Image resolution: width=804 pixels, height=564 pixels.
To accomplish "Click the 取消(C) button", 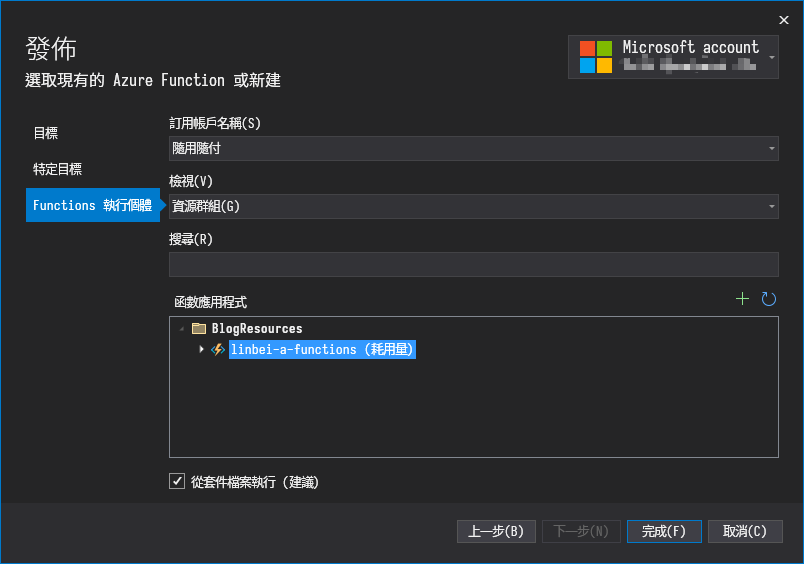I will point(745,531).
